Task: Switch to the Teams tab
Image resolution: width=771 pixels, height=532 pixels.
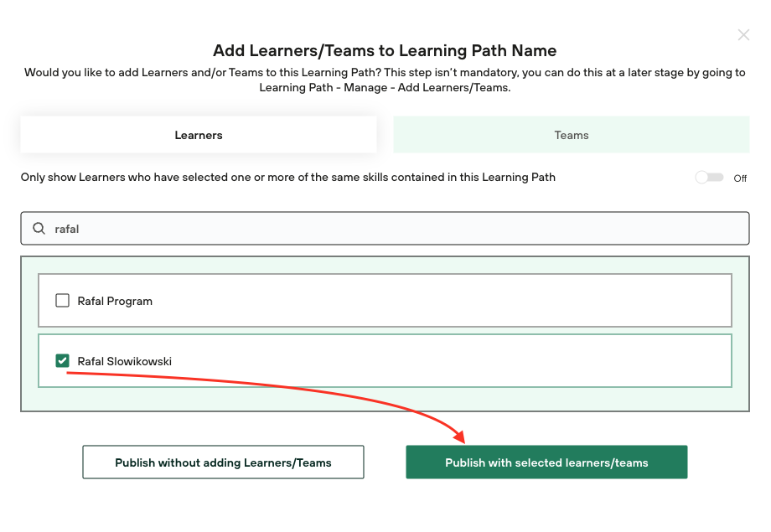Action: coord(571,135)
